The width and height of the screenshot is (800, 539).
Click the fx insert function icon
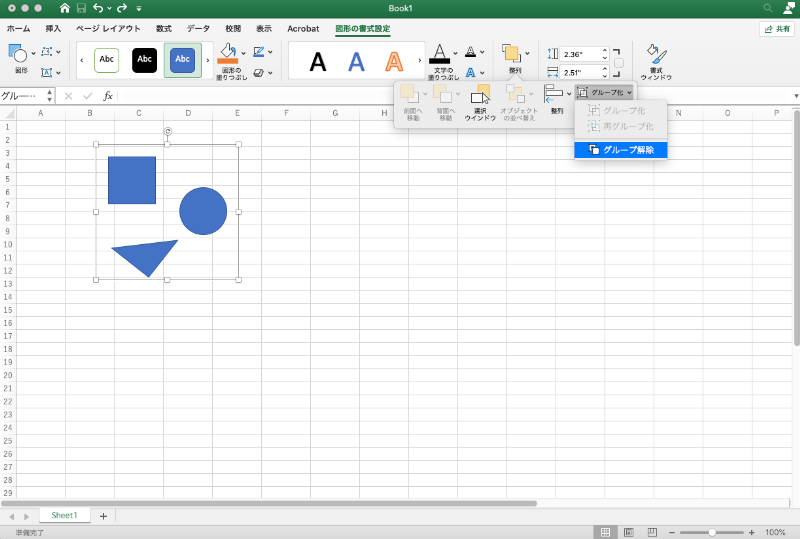(x=108, y=96)
